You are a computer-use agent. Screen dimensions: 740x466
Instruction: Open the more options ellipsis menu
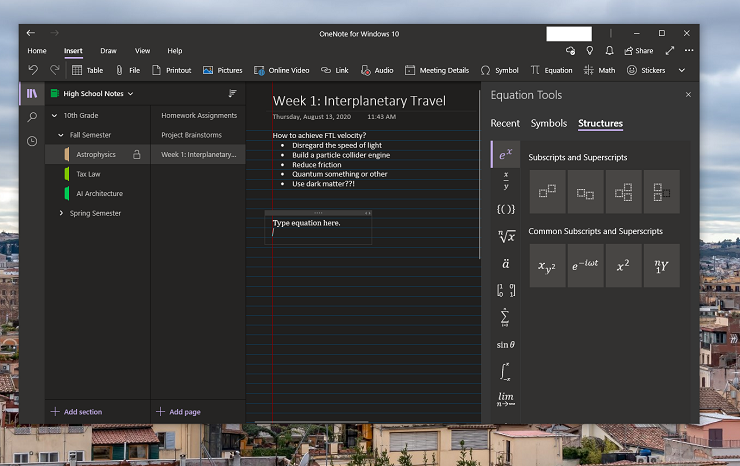pyautogui.click(x=689, y=50)
